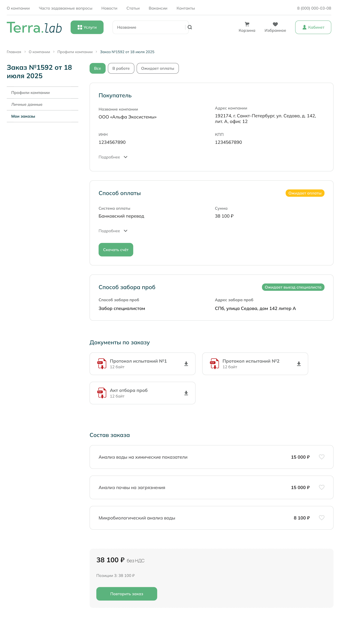This screenshot has height=644, width=338.
Task: Click PDF icon of Акт отбора проб
Action: pyautogui.click(x=102, y=393)
